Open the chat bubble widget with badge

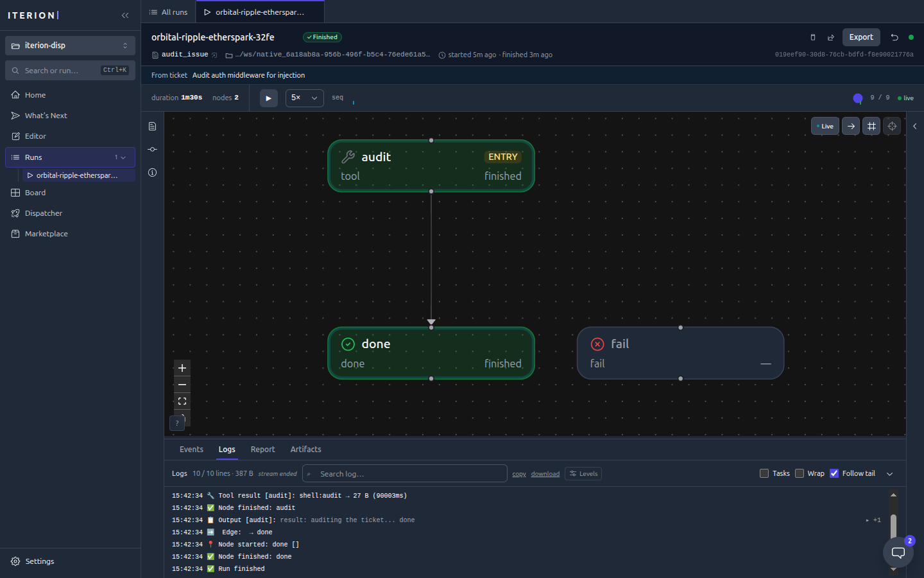tap(898, 552)
